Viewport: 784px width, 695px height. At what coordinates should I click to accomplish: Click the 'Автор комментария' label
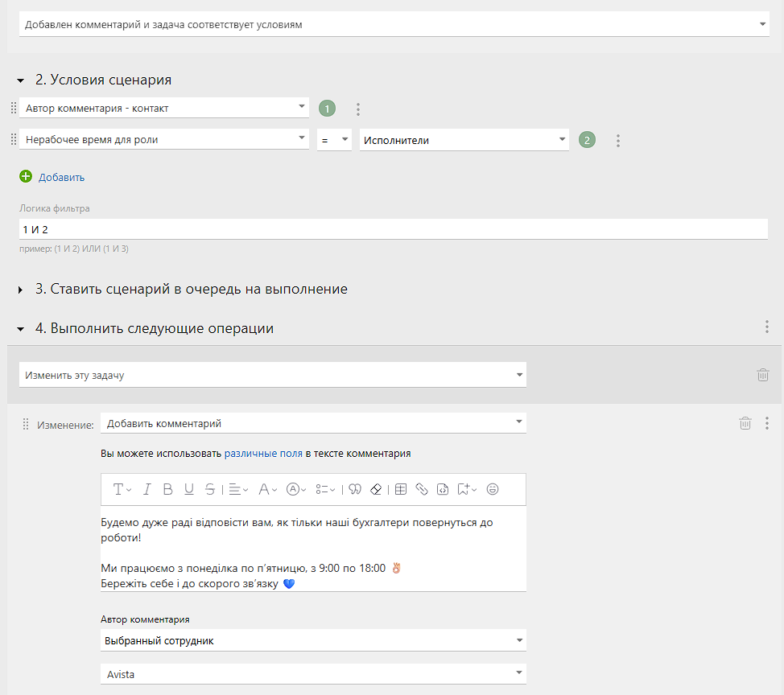(145, 619)
